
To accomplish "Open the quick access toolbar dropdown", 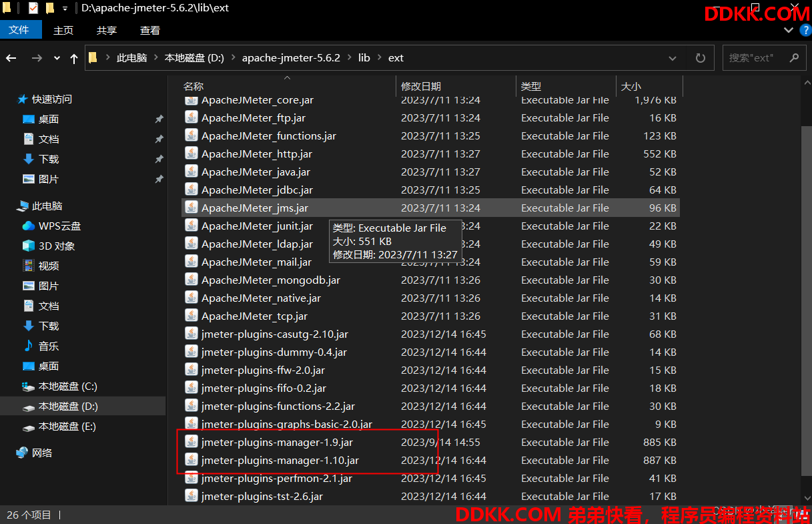I will [x=65, y=9].
